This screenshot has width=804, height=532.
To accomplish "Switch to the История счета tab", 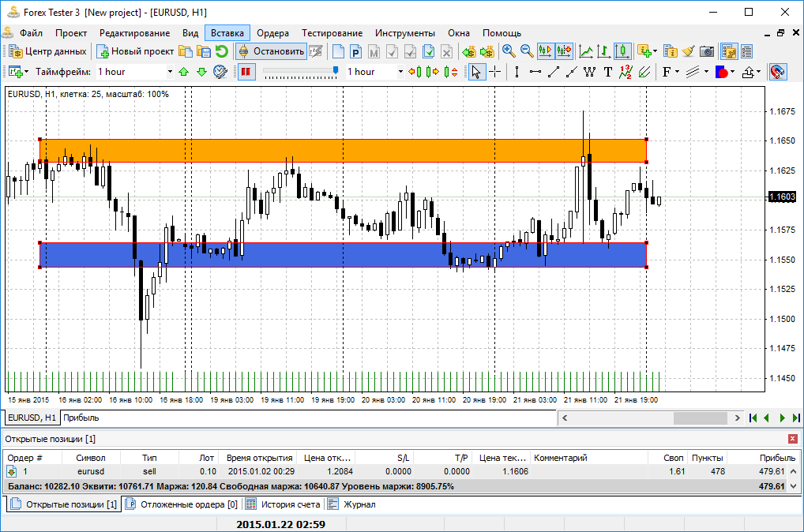I will [x=283, y=504].
